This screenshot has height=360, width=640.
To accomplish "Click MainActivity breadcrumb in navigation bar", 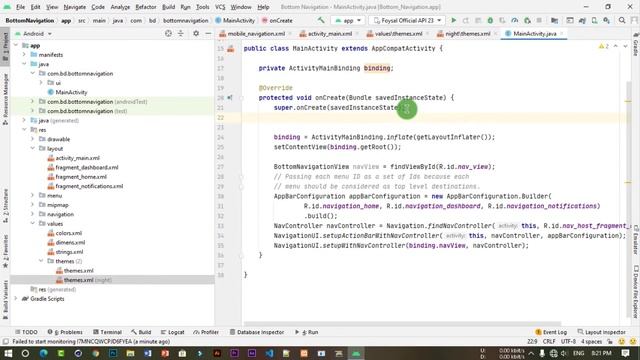I will [x=235, y=20].
